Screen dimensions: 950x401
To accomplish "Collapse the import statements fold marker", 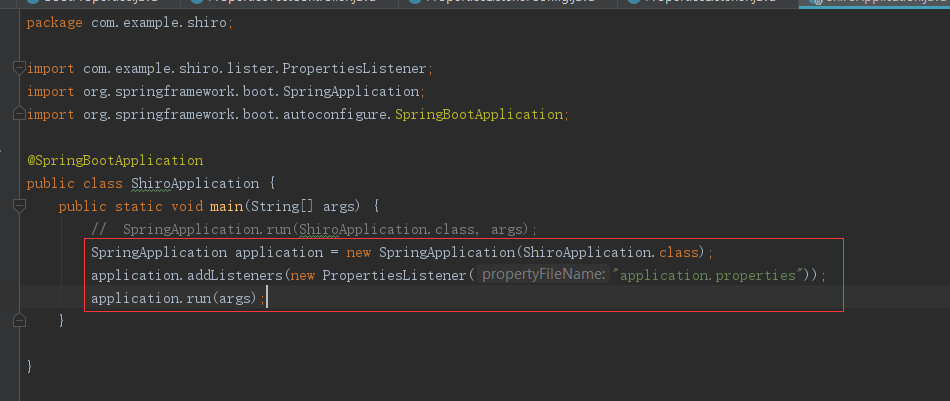I will pyautogui.click(x=18, y=68).
